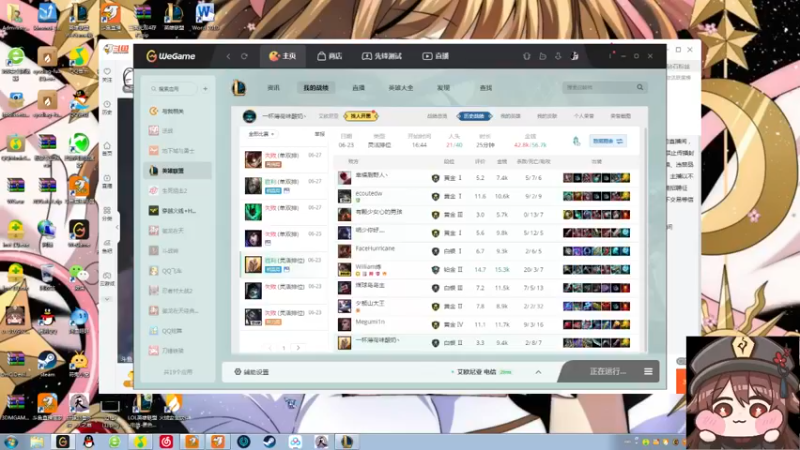Click the WeGame logo in the header
The height and width of the screenshot is (450, 800).
171,56
